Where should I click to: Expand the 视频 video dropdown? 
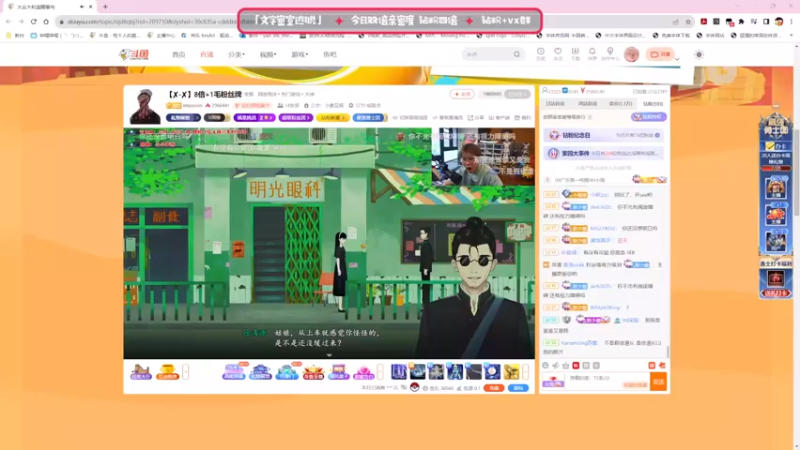[268, 55]
